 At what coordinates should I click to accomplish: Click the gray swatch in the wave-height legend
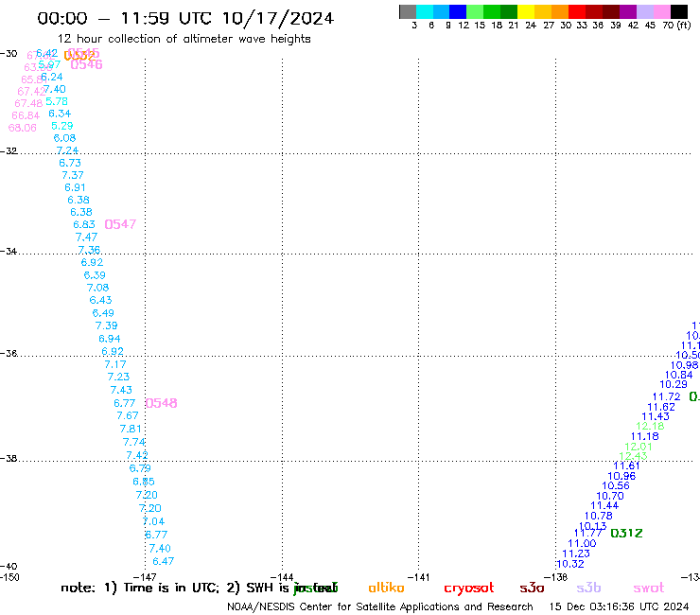click(408, 11)
